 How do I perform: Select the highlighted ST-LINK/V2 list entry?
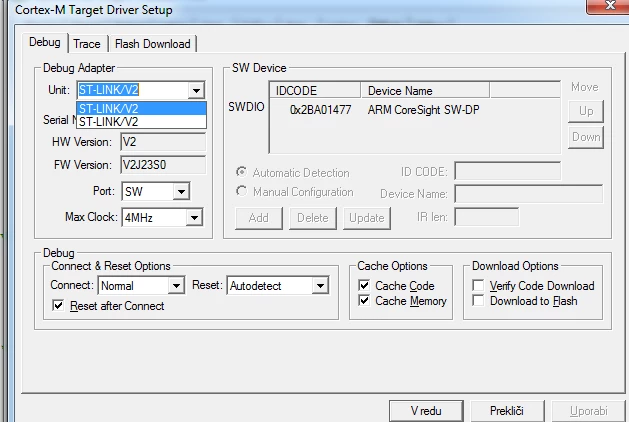tap(142, 108)
